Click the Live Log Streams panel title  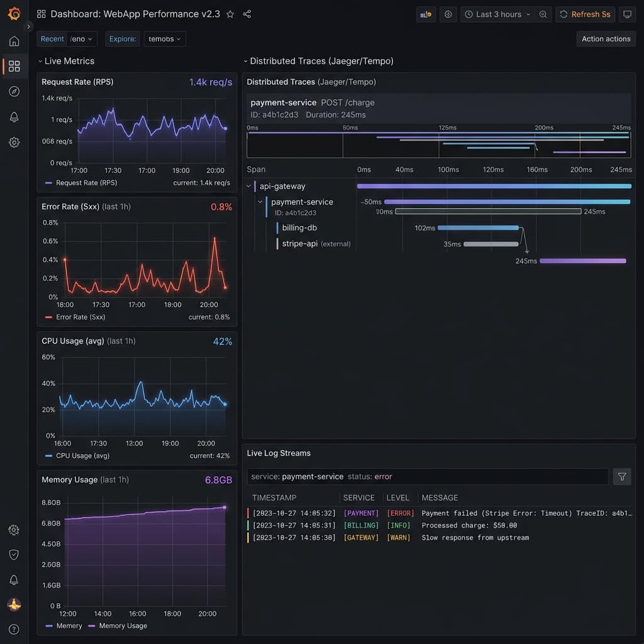279,453
